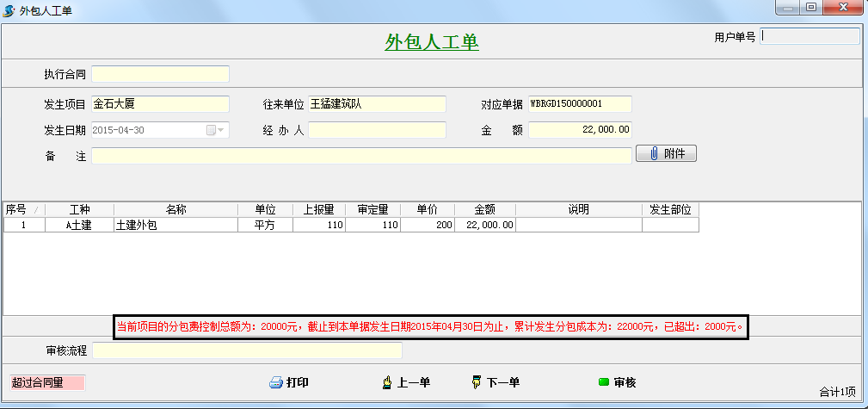Click the 下一单 hand icon
The image size is (868, 409).
click(x=476, y=383)
